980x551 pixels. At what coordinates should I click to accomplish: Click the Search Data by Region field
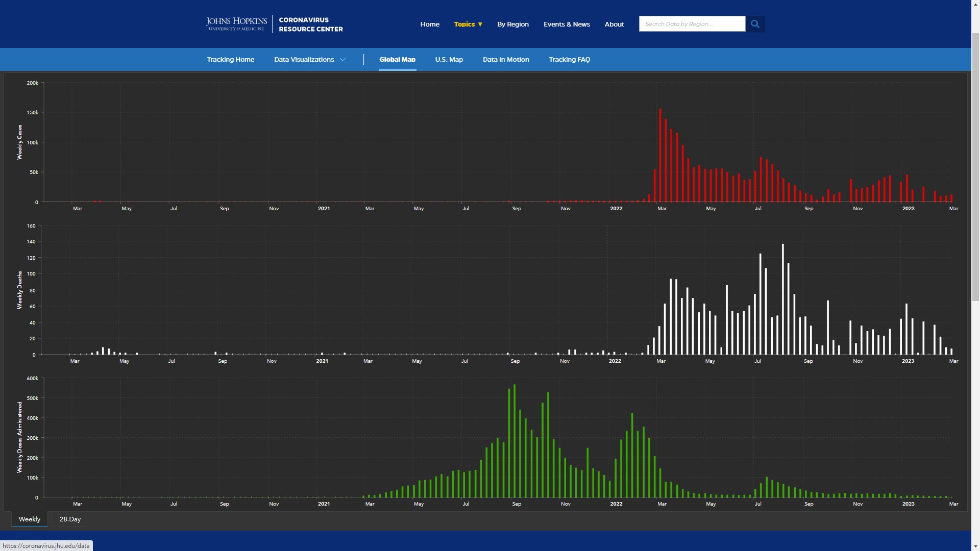click(692, 24)
